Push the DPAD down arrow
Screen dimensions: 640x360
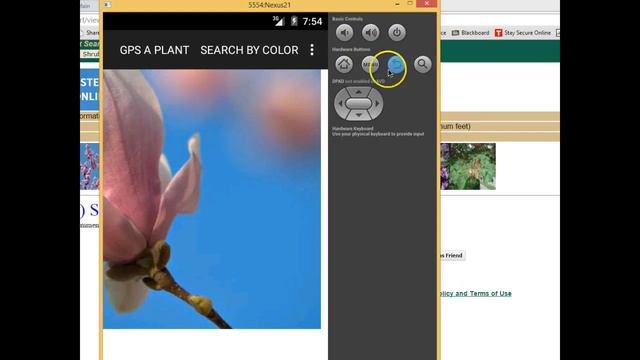358,115
